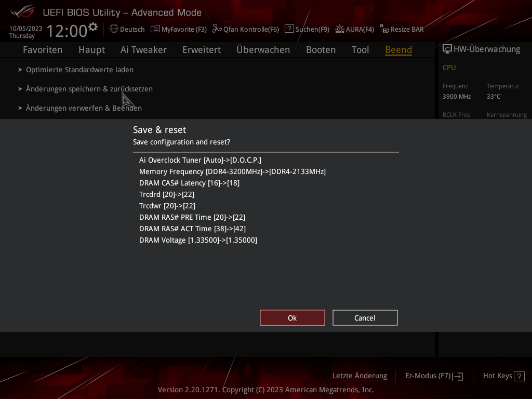The width and height of the screenshot is (532, 399).
Task: Open MyFavorite (F3) list icon
Action: [155, 29]
